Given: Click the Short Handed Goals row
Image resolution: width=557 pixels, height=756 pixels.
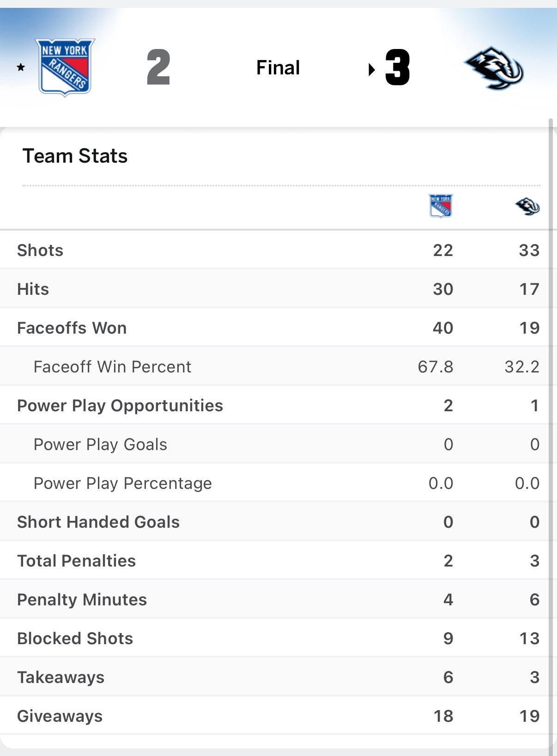Looking at the screenshot, I should (x=98, y=522).
